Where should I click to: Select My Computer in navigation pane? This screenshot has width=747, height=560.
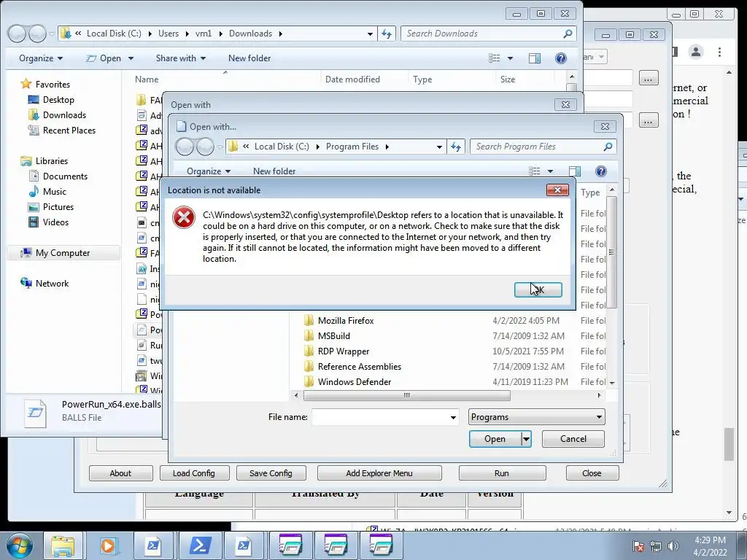[x=63, y=253]
